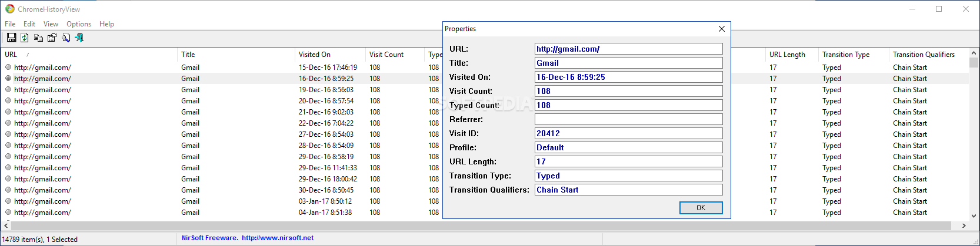Click the Visit ID field showing 20412
Viewport: 980px width, 246px height.
tap(628, 133)
